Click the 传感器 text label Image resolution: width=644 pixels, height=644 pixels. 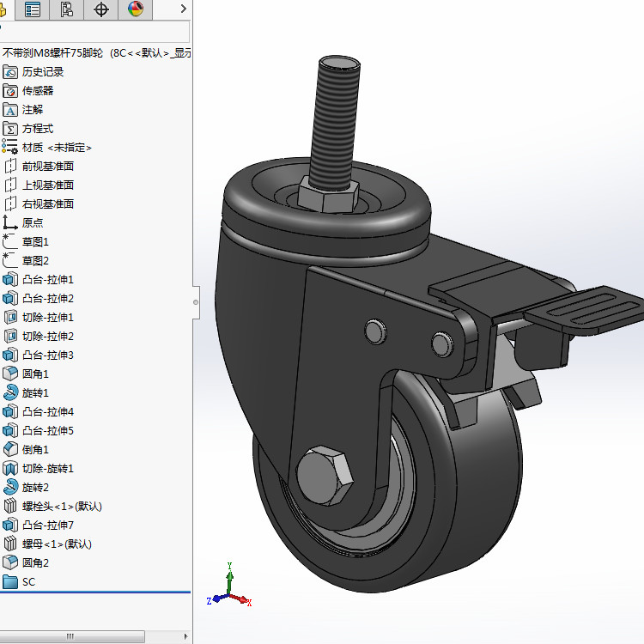(38, 91)
